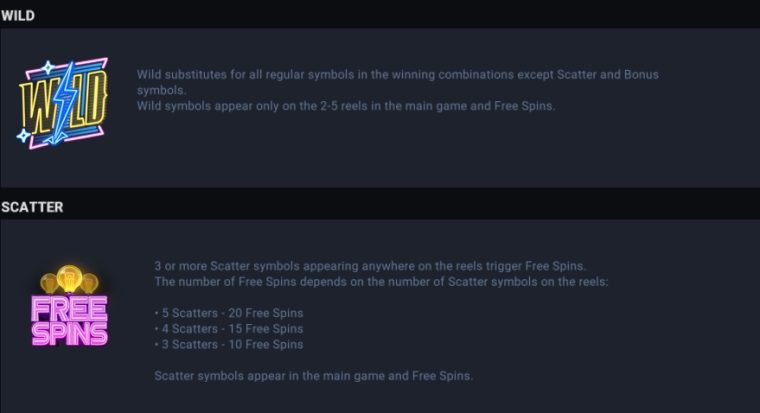Viewport: 760px width, 413px height.
Task: Click the blue lightning bolt in Wild symbol
Action: 62,103
